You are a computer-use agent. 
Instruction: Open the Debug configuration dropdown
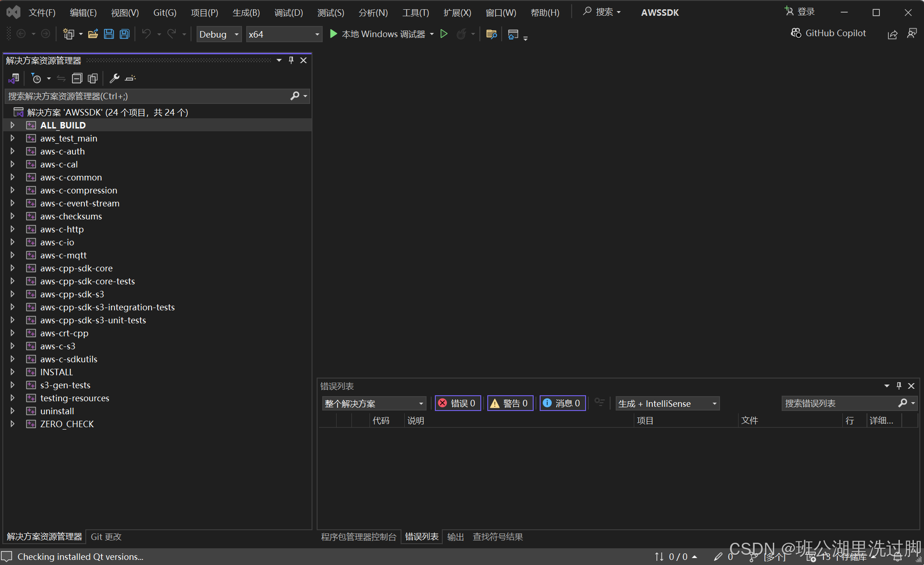coord(218,34)
